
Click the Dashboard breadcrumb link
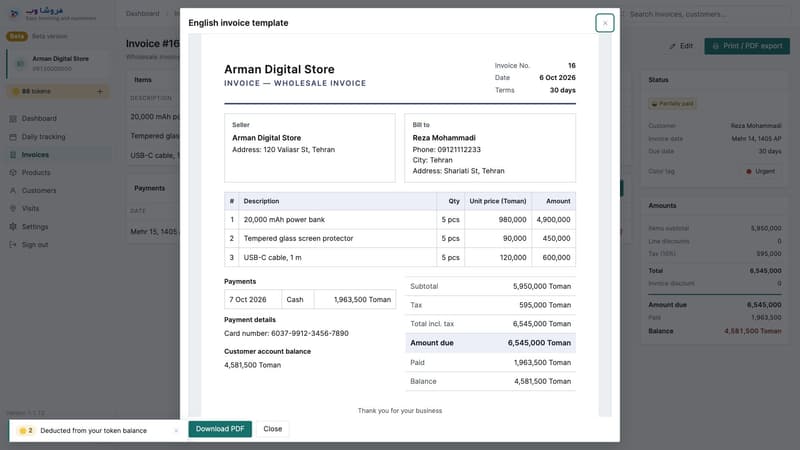(143, 14)
